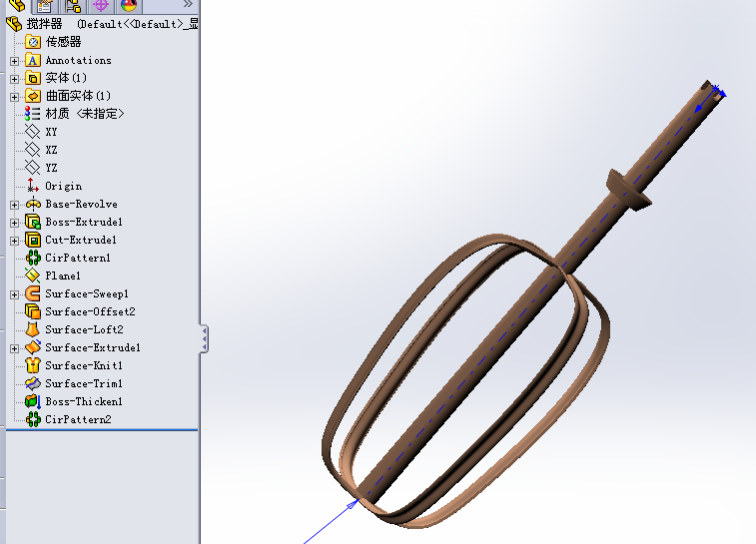This screenshot has width=756, height=544.
Task: Expand the 曲面实体(1) node
Action: click(x=14, y=97)
